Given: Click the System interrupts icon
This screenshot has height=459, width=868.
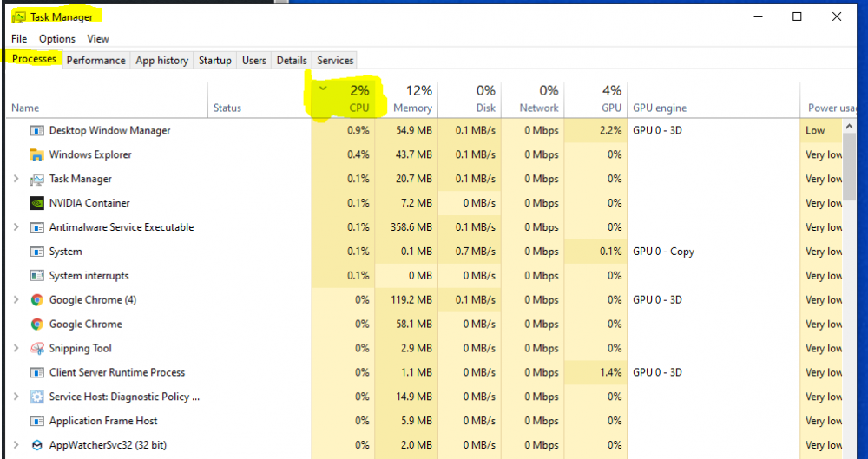Looking at the screenshot, I should click(x=37, y=276).
